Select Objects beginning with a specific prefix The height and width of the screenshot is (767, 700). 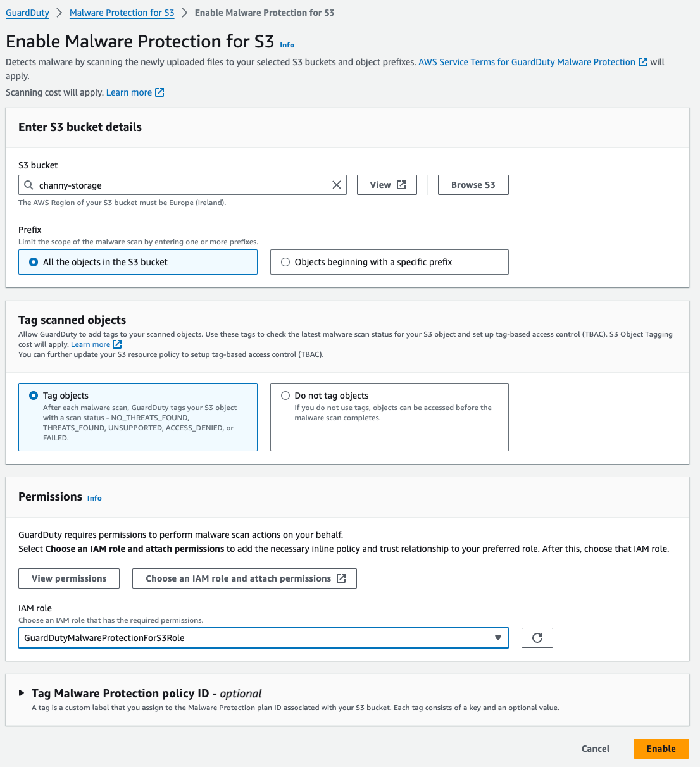click(285, 262)
